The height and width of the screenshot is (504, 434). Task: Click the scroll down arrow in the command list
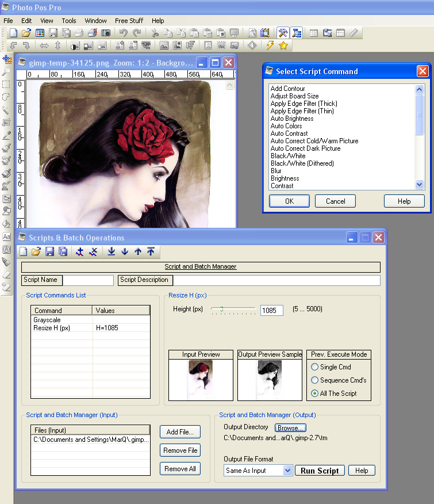click(x=419, y=184)
